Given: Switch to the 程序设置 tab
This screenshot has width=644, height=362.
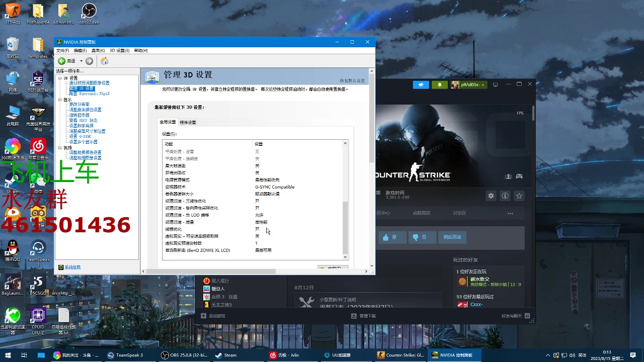Looking at the screenshot, I should click(x=188, y=122).
